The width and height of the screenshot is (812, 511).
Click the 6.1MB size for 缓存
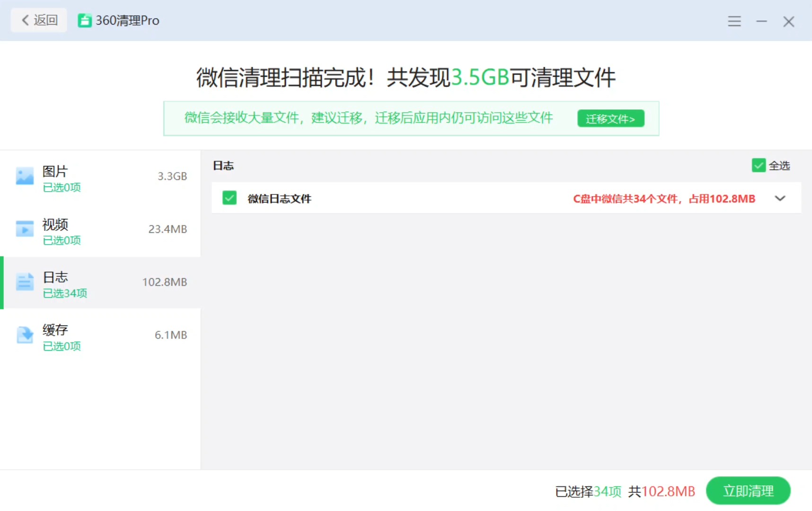point(171,335)
